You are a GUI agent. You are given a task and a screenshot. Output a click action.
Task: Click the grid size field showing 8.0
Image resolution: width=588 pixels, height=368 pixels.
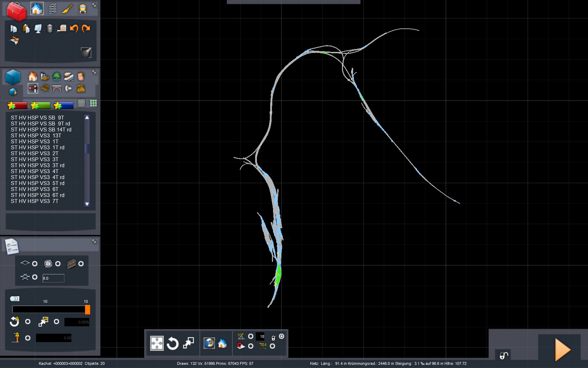point(53,278)
